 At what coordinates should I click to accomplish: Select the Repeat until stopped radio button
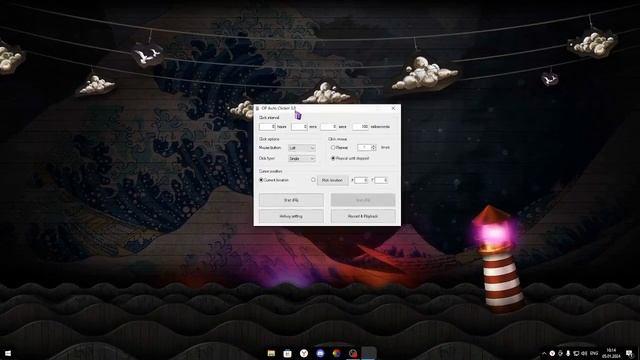333,158
